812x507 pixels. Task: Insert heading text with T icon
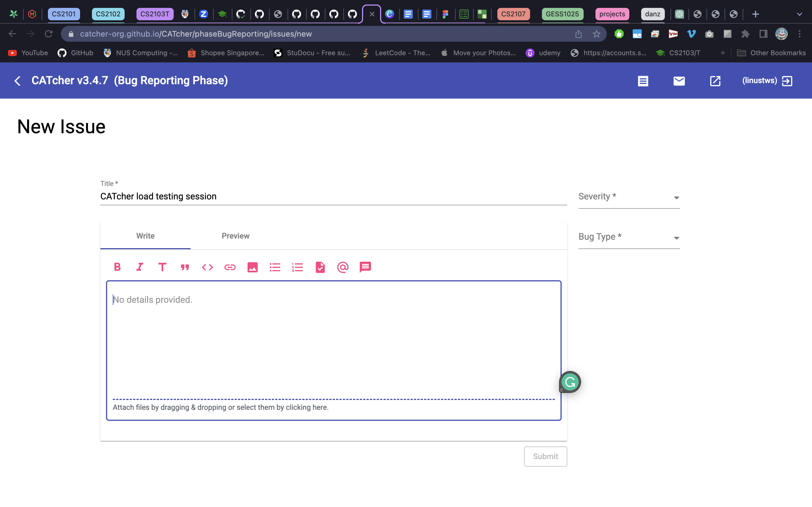pyautogui.click(x=162, y=267)
